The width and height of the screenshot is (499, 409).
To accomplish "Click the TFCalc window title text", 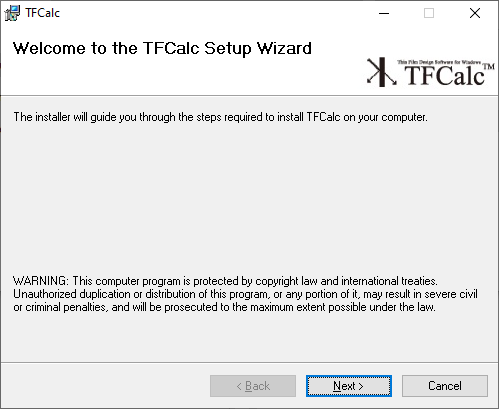I will tap(42, 13).
